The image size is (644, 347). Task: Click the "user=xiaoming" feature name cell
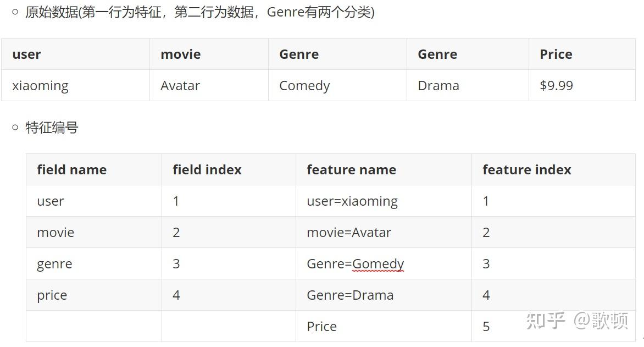click(x=352, y=201)
